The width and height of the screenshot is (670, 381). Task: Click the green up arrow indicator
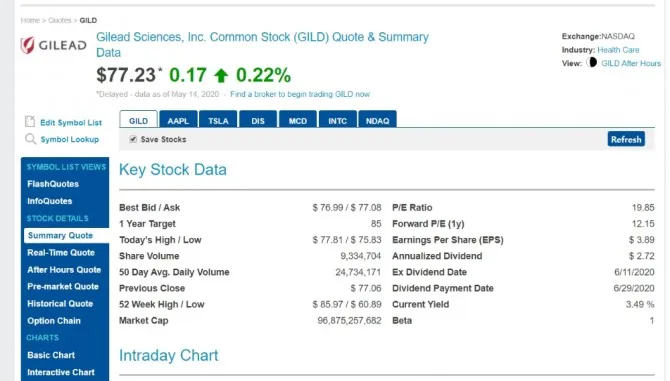click(221, 76)
